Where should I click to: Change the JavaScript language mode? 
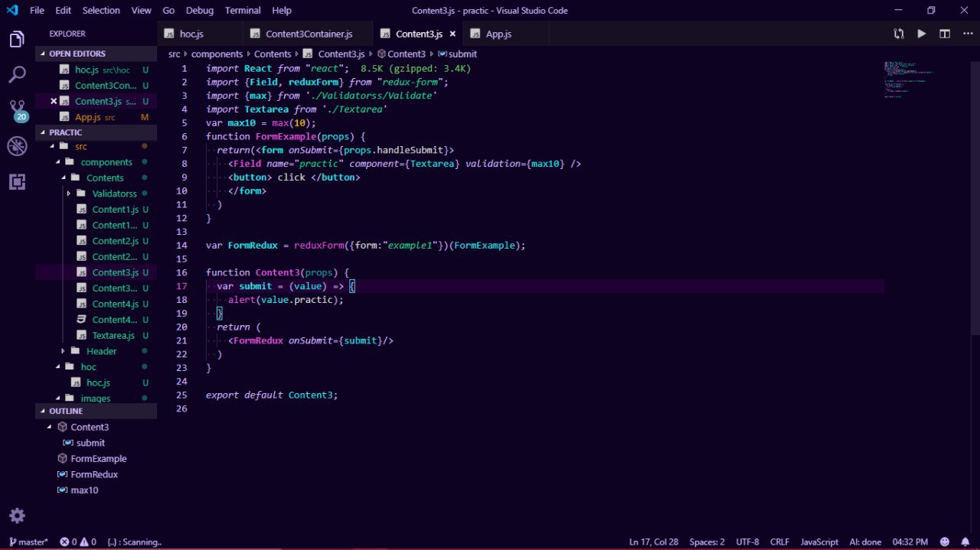(x=819, y=542)
